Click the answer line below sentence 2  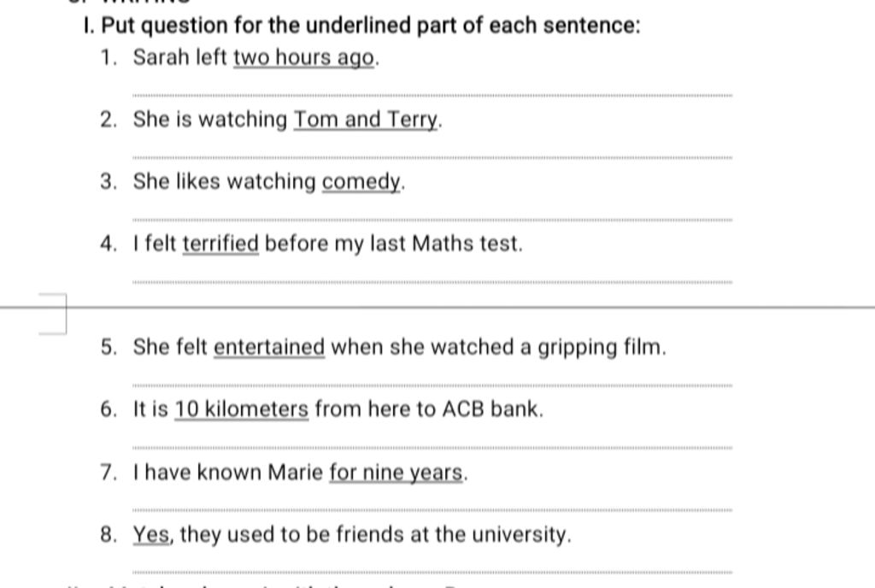(x=432, y=158)
